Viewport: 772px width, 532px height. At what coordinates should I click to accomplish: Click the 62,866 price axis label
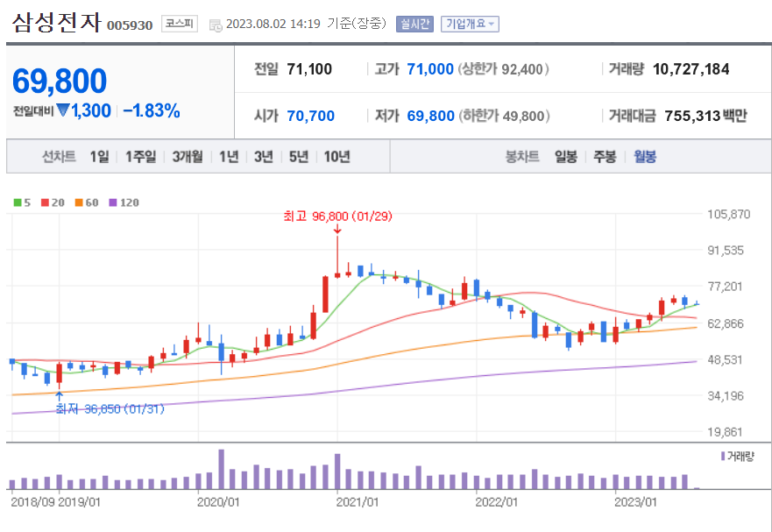(726, 323)
